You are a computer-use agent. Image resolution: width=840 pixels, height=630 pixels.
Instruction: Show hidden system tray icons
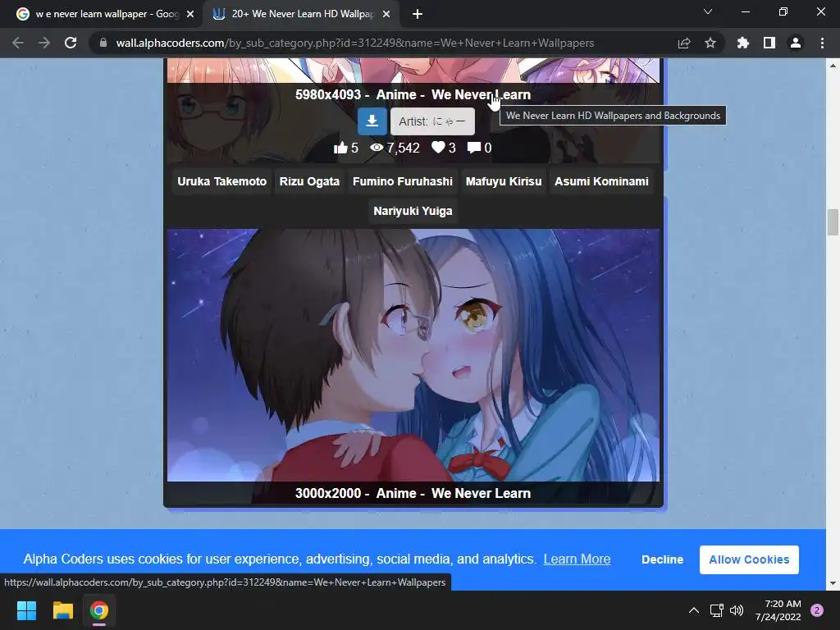[694, 610]
